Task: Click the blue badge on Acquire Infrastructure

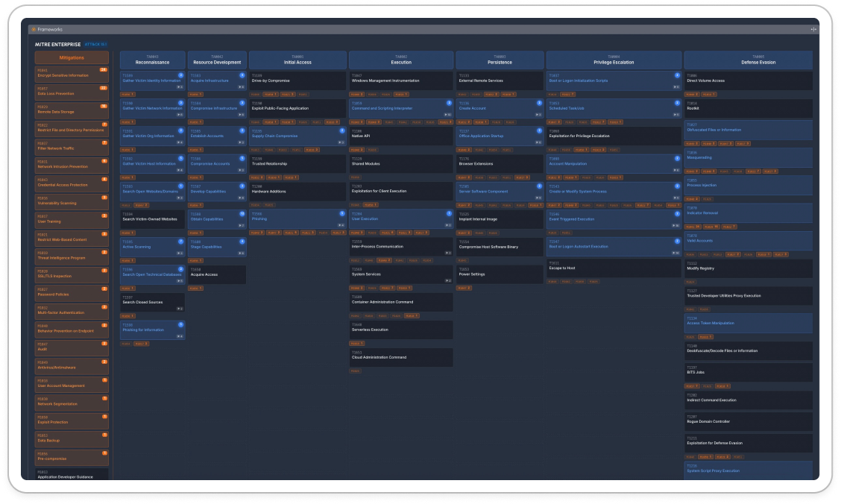Action: tap(242, 75)
